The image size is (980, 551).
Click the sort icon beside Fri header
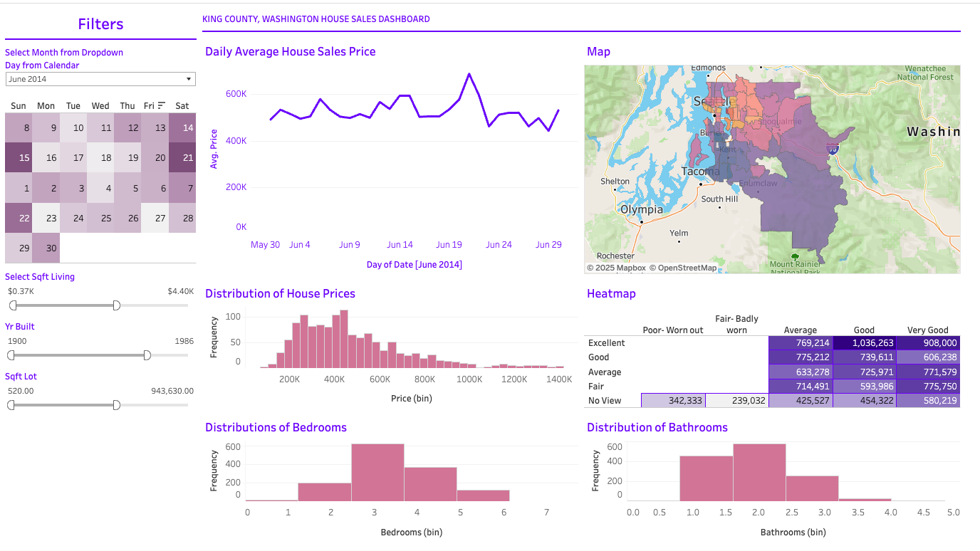tap(162, 105)
